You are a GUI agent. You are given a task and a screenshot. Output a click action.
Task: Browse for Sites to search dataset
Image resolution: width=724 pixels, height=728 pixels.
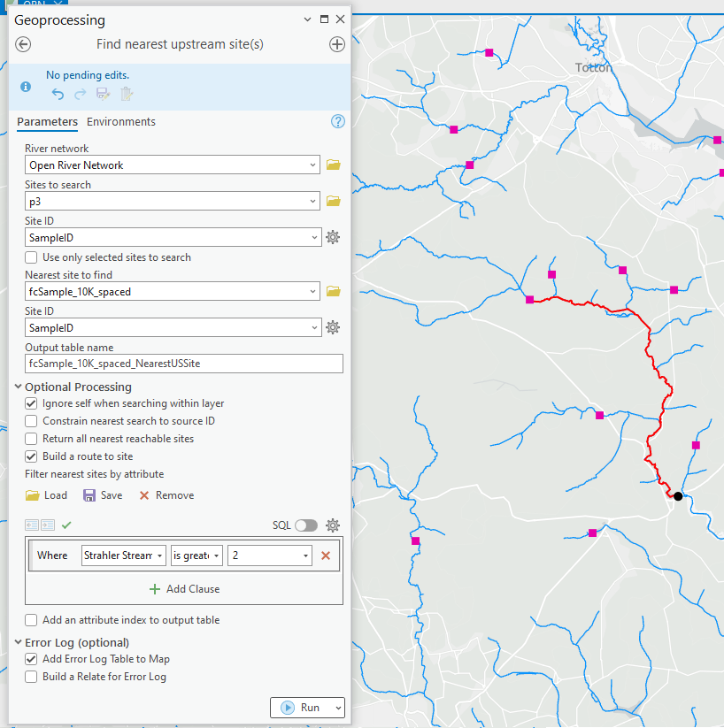tap(333, 201)
